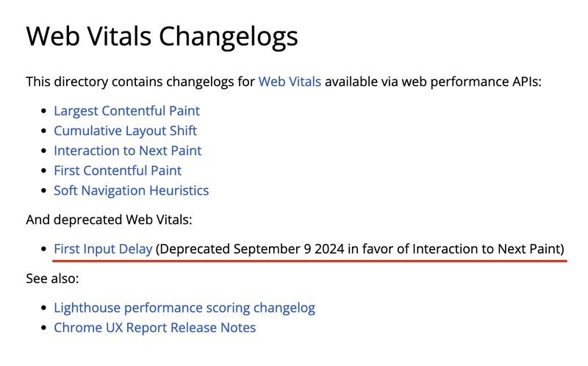Go to Cumulative Layout Shift changelog
This screenshot has height=366, width=588.
click(x=125, y=131)
